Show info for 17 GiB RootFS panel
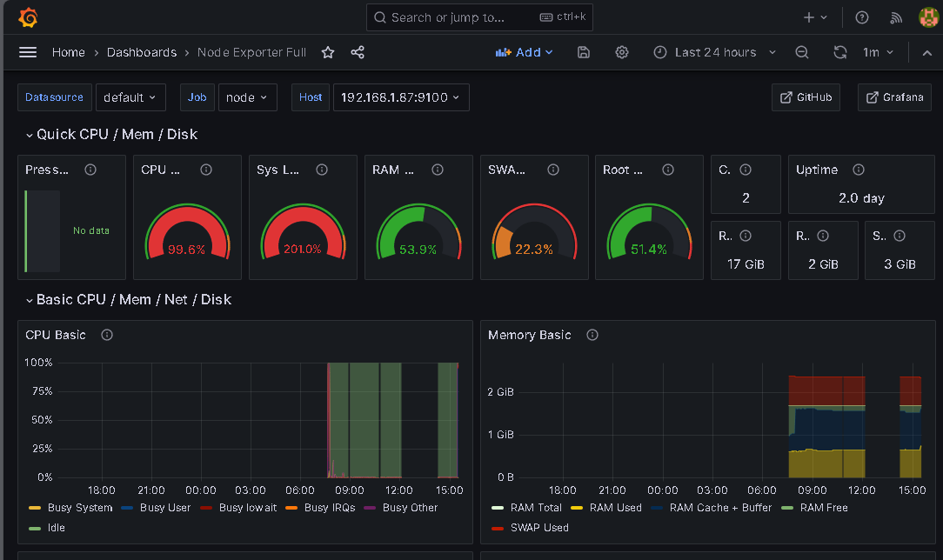Viewport: 943px width, 560px height. coord(746,236)
